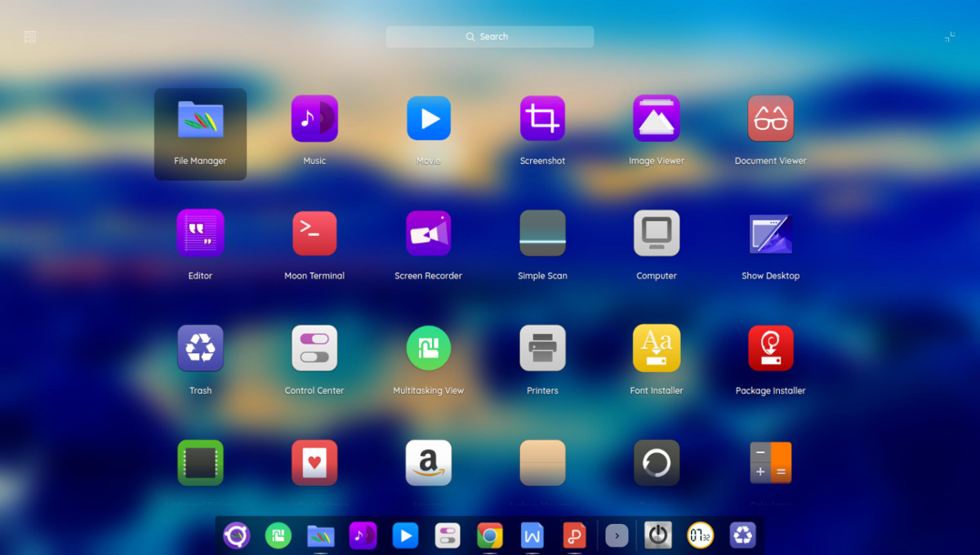
Task: Open the Calculator app icon
Action: tap(770, 463)
